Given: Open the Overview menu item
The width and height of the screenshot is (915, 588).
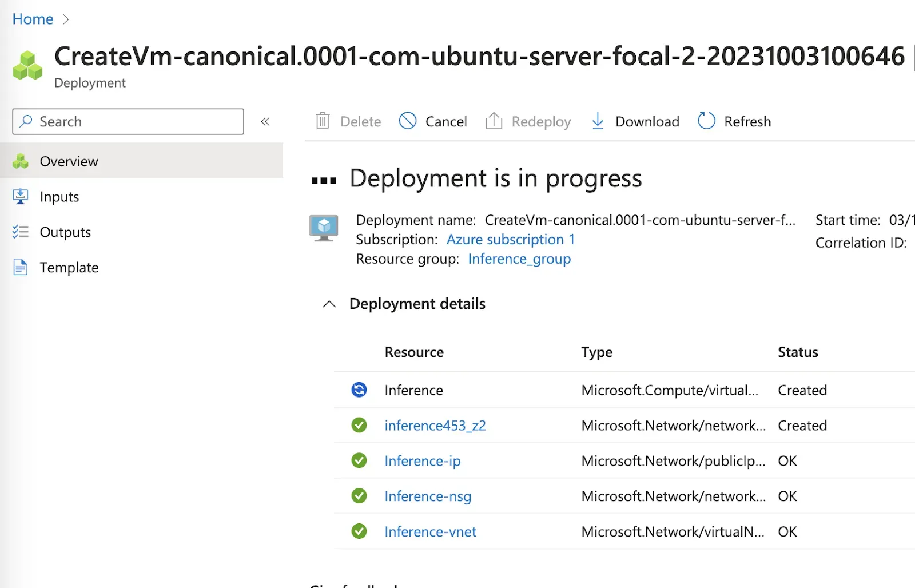Looking at the screenshot, I should pos(141,161).
